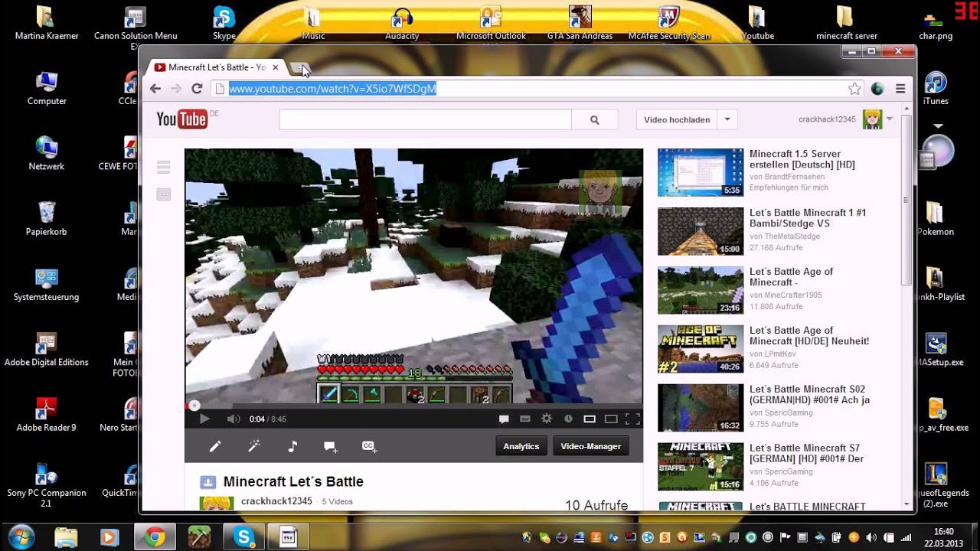Open player settings gear icon
The image size is (980, 551).
pos(547,419)
